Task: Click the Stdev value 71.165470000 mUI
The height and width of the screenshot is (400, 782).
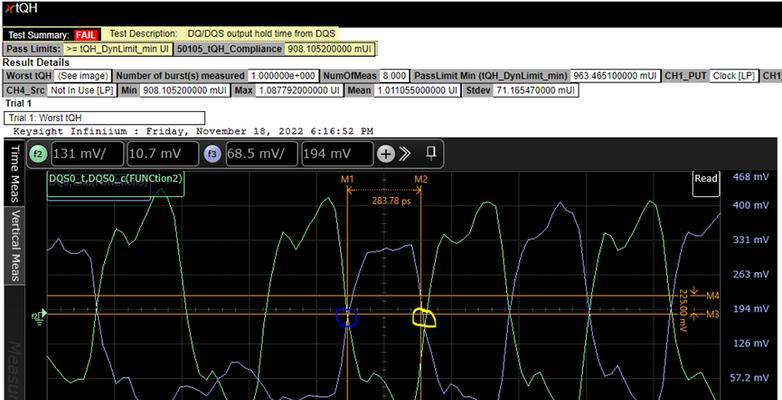Action: tap(534, 91)
